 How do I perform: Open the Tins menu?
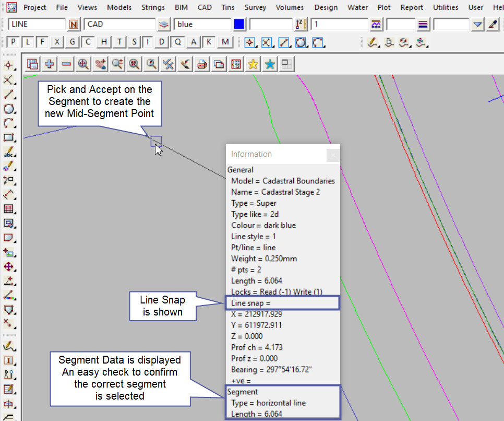tap(227, 7)
